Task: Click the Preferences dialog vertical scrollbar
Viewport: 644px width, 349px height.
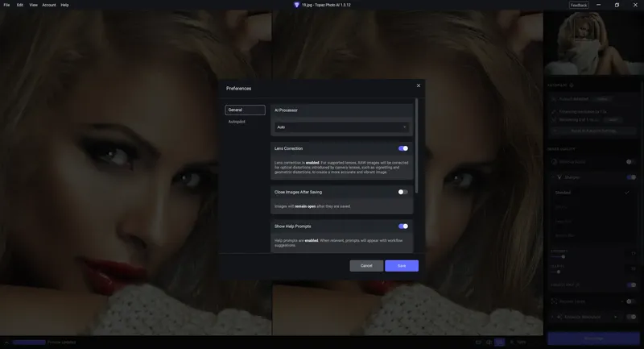Action: (x=416, y=146)
